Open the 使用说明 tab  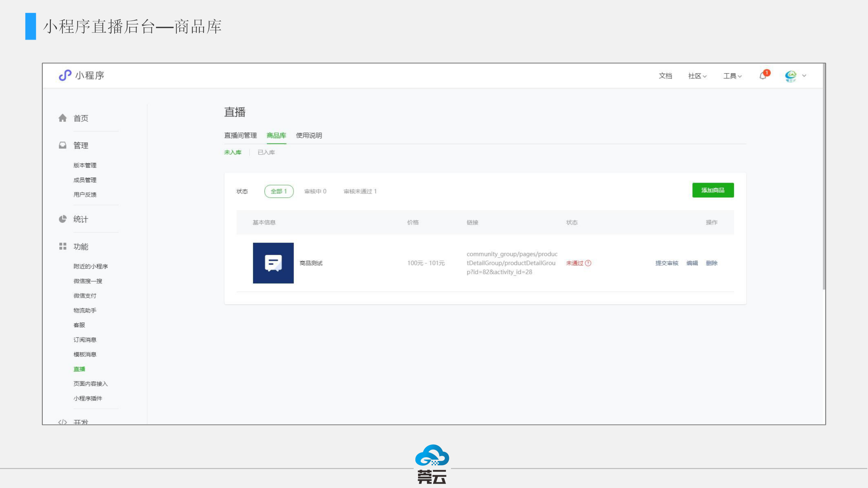(309, 136)
